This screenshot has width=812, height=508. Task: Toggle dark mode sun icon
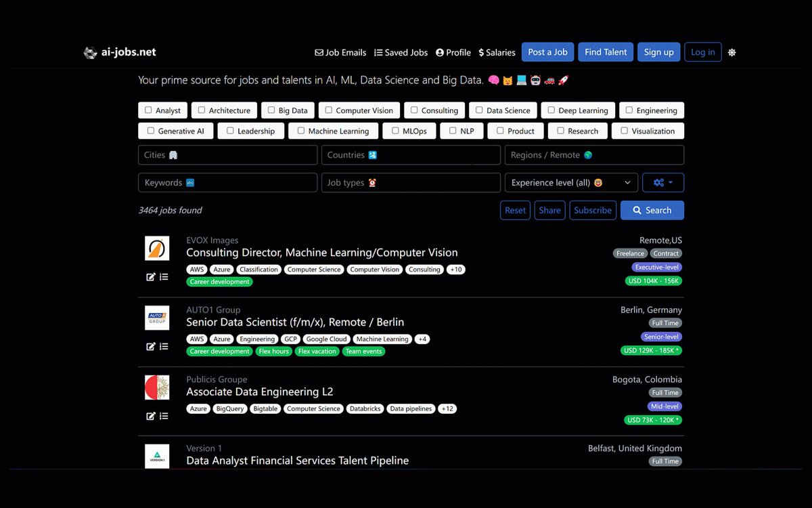pyautogui.click(x=731, y=52)
